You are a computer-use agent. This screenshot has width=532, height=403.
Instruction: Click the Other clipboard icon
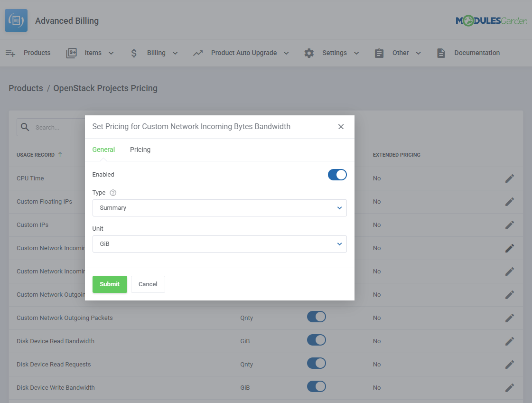click(x=379, y=53)
